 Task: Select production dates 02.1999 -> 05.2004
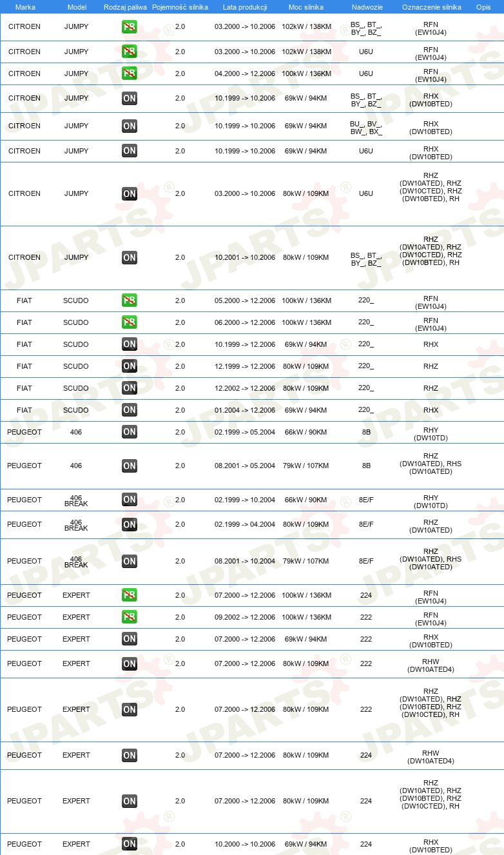[245, 432]
